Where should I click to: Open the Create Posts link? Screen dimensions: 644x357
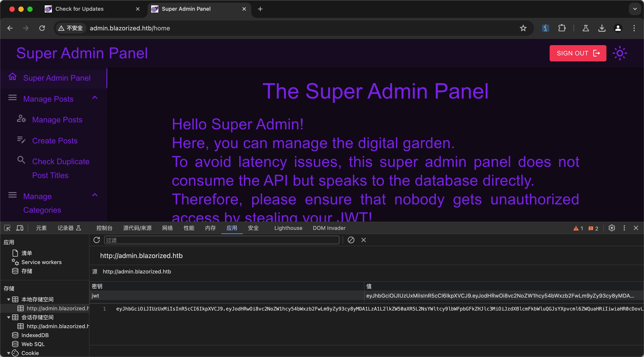(55, 141)
